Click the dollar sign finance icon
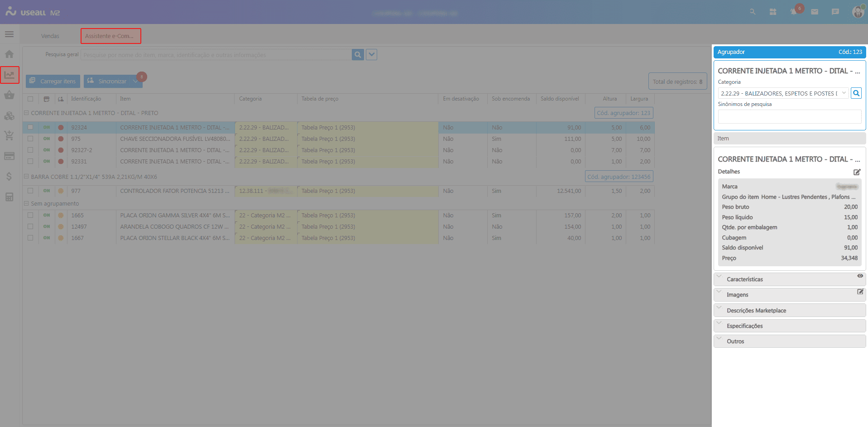The height and width of the screenshot is (427, 868). pyautogui.click(x=9, y=177)
